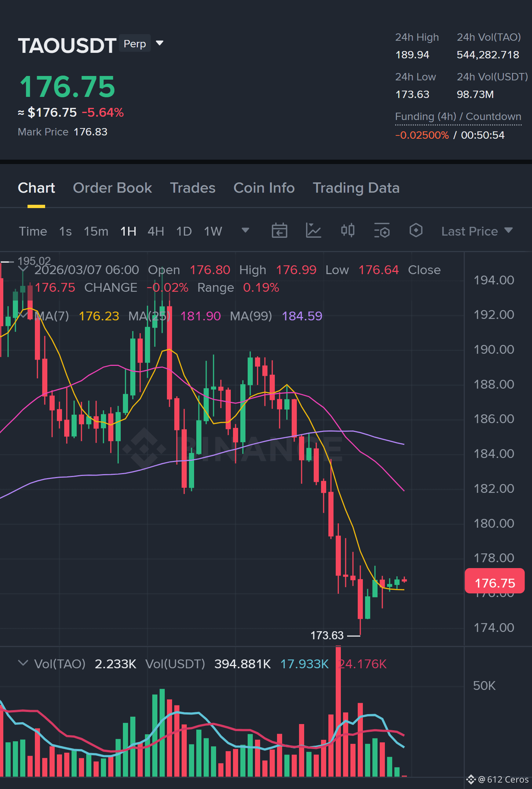
Task: Select the 4H time interval
Action: pyautogui.click(x=156, y=232)
